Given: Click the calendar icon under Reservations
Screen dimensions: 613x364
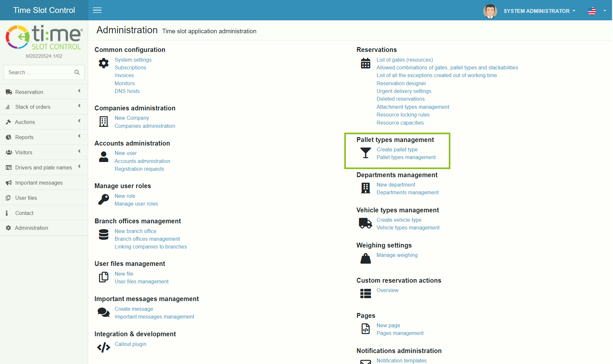Looking at the screenshot, I should tap(366, 63).
